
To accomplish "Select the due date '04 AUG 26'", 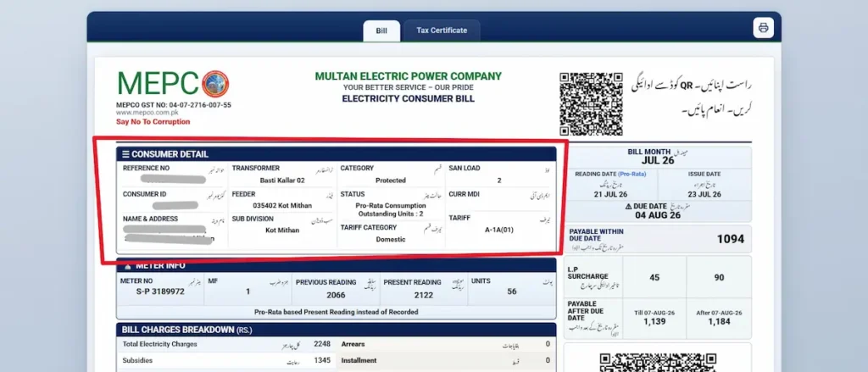I will point(658,214).
